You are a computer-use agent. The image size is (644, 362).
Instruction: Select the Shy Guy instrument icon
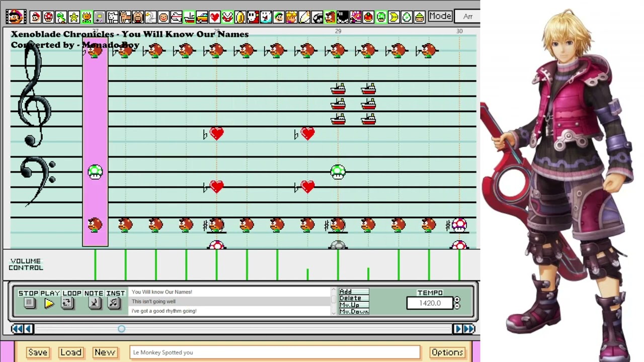(253, 17)
